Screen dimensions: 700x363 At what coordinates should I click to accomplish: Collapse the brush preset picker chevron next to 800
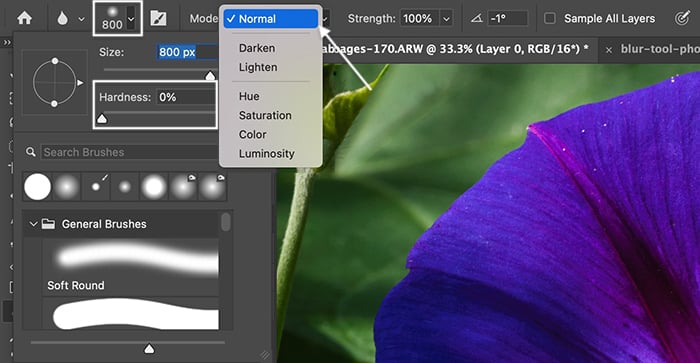(x=131, y=19)
